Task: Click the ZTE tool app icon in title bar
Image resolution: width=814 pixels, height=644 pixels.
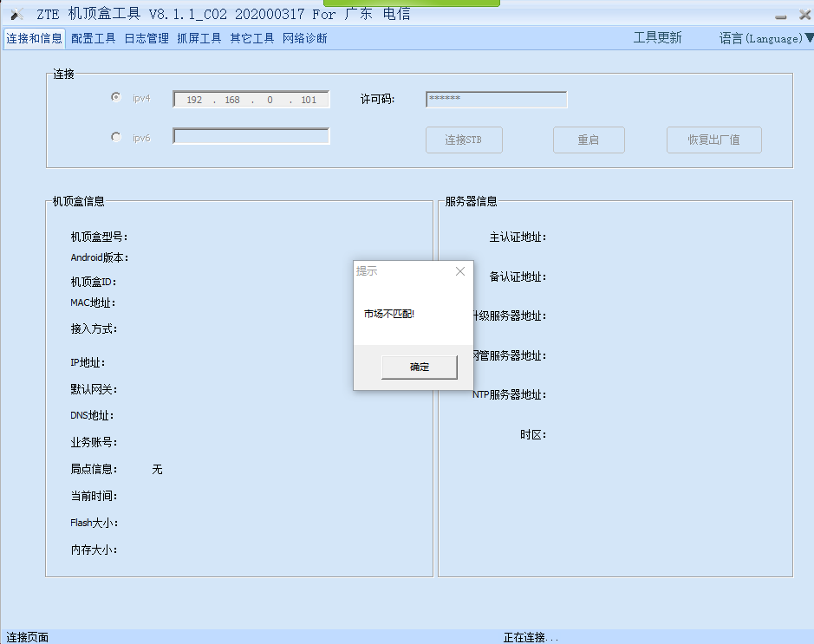Action: tap(17, 14)
